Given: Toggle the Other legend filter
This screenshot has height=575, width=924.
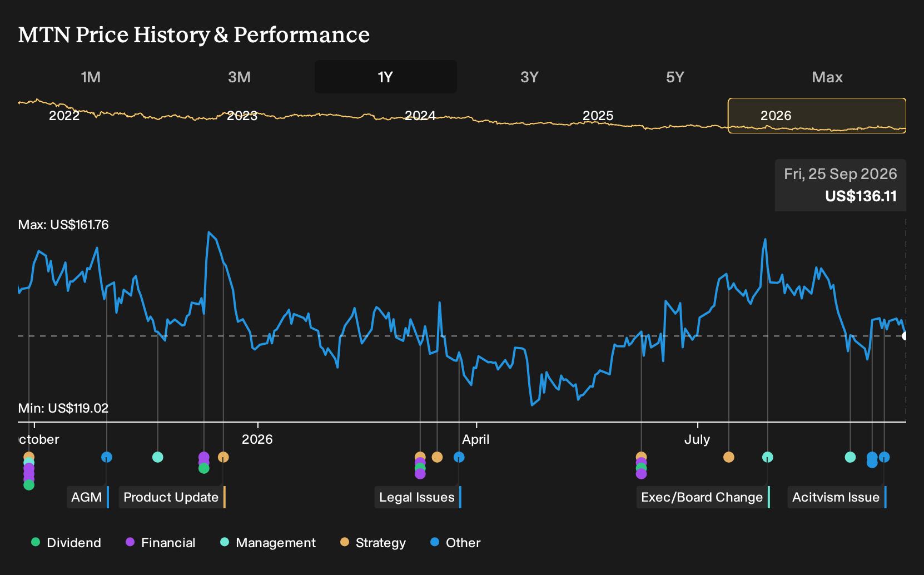Looking at the screenshot, I should tap(455, 543).
